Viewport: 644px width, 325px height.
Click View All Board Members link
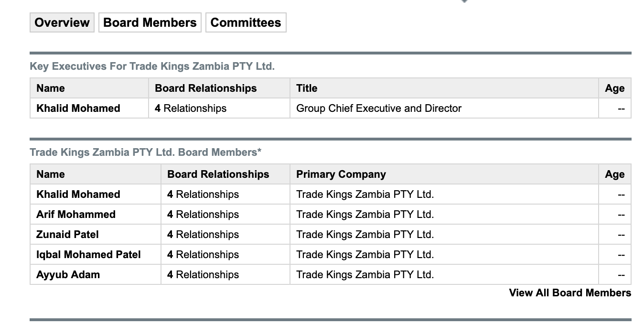(x=570, y=293)
